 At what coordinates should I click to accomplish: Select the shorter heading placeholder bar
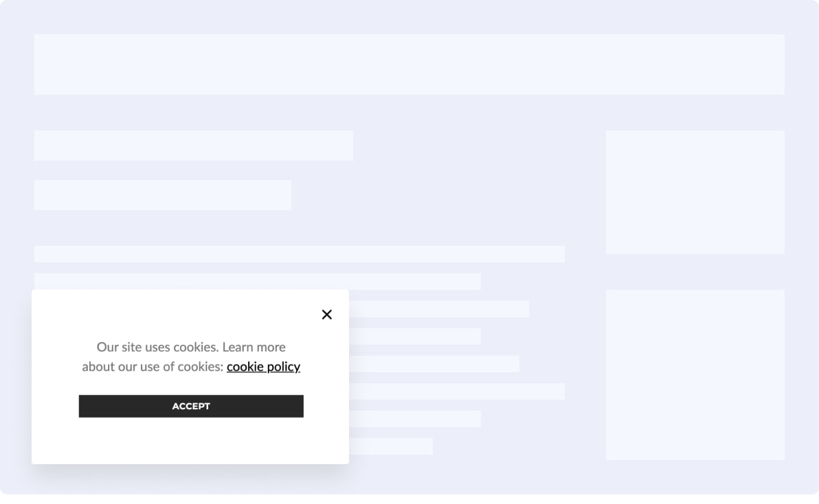click(162, 195)
